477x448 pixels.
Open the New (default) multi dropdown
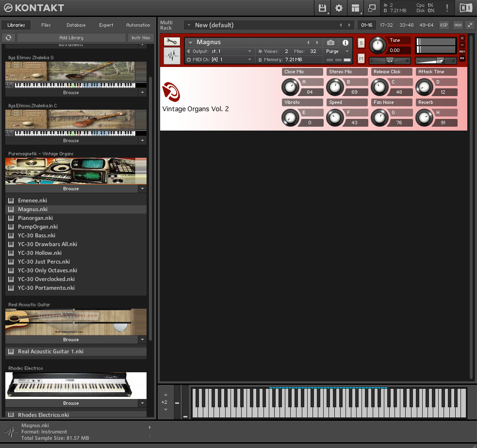[189, 25]
